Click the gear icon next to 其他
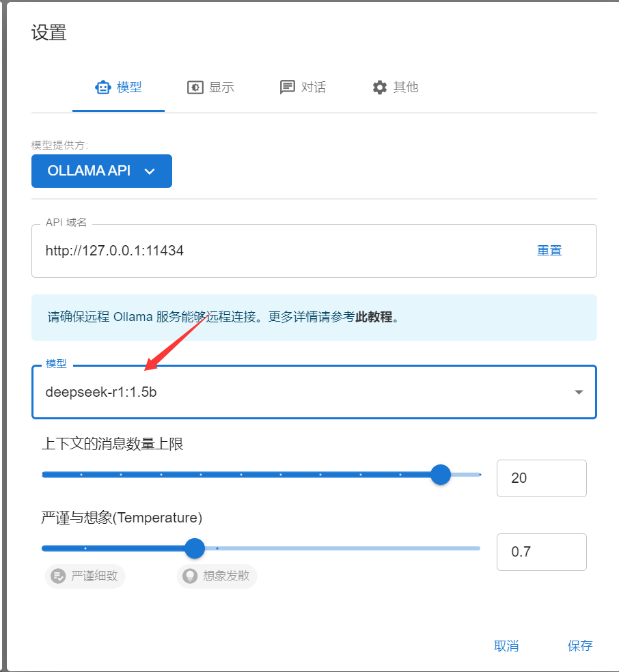The width and height of the screenshot is (619, 672). tap(379, 87)
